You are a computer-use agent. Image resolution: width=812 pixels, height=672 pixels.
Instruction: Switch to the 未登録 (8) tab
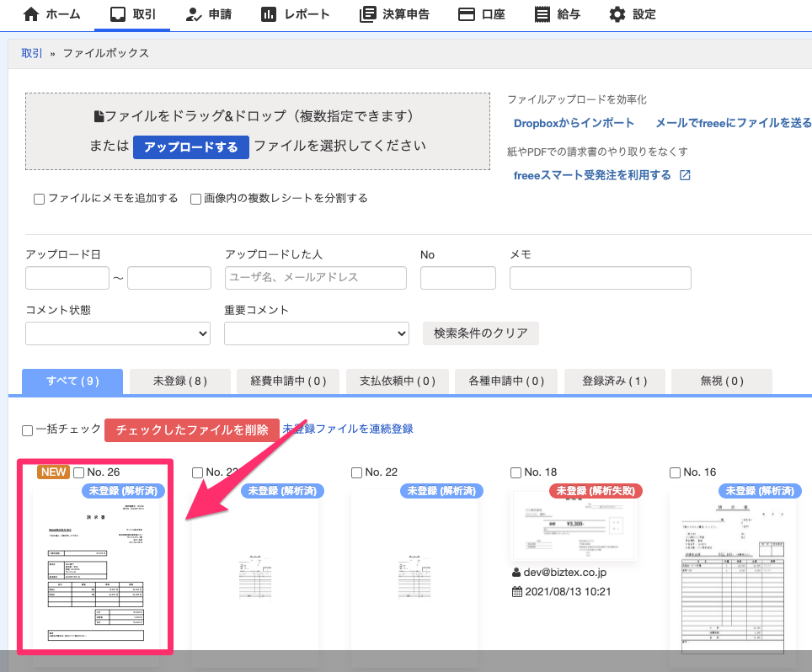[x=179, y=381]
